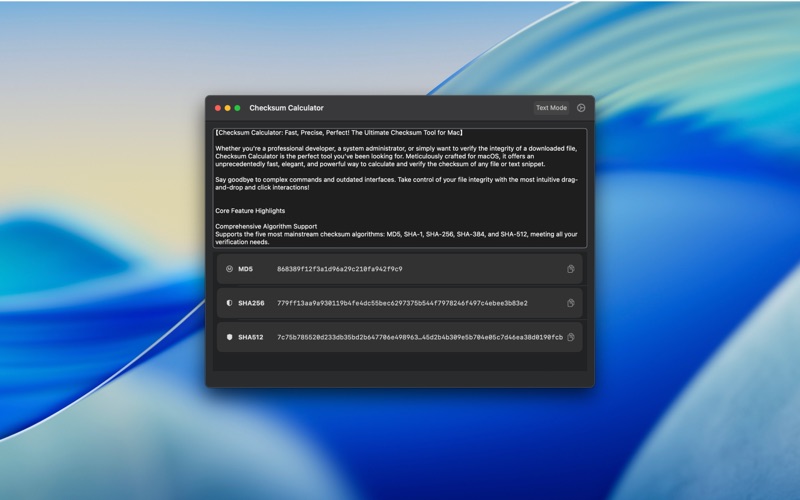Click the Checksum Calculator window title
Screen dimensions: 800x500
click(286, 108)
